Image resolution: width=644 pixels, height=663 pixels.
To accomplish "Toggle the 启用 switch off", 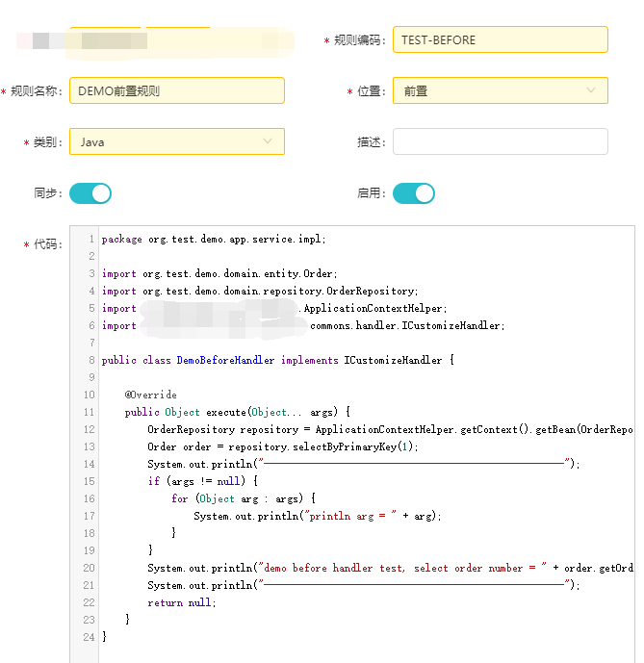I will click(x=414, y=193).
